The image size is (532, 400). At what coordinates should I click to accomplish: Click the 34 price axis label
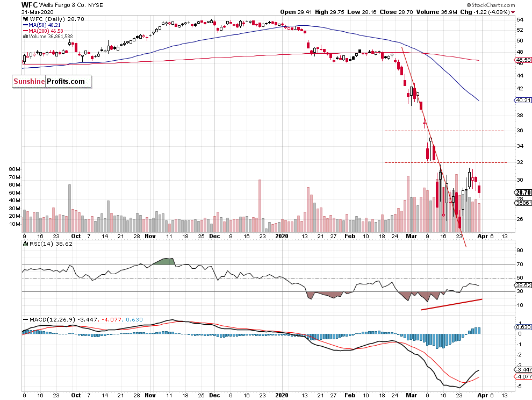tap(520, 146)
